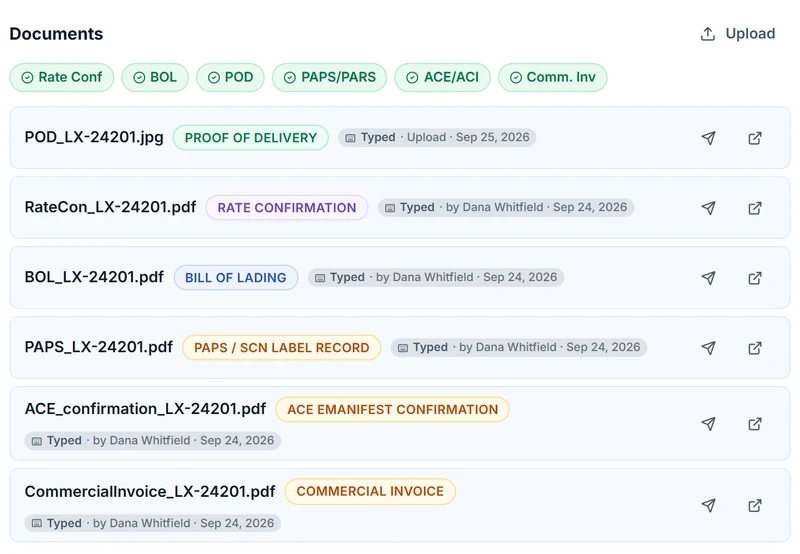Click the BILL OF LADING tag
The width and height of the screenshot is (800, 554).
click(236, 278)
